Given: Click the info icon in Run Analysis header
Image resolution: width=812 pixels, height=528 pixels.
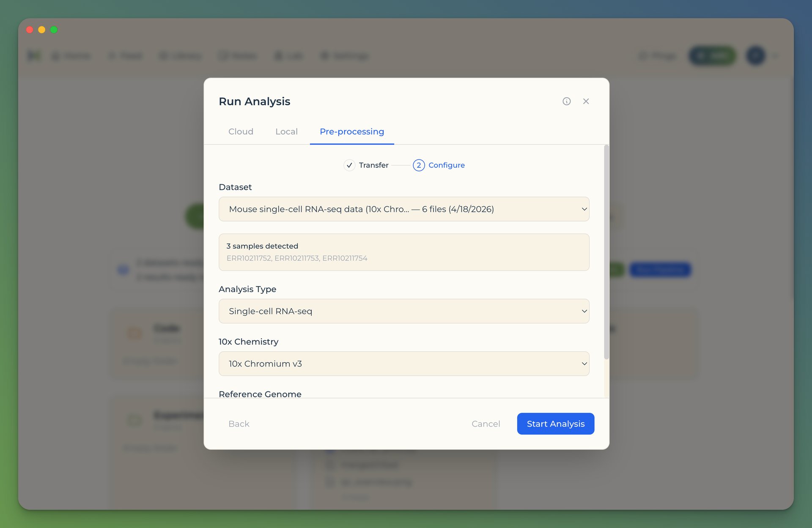Looking at the screenshot, I should (x=566, y=101).
